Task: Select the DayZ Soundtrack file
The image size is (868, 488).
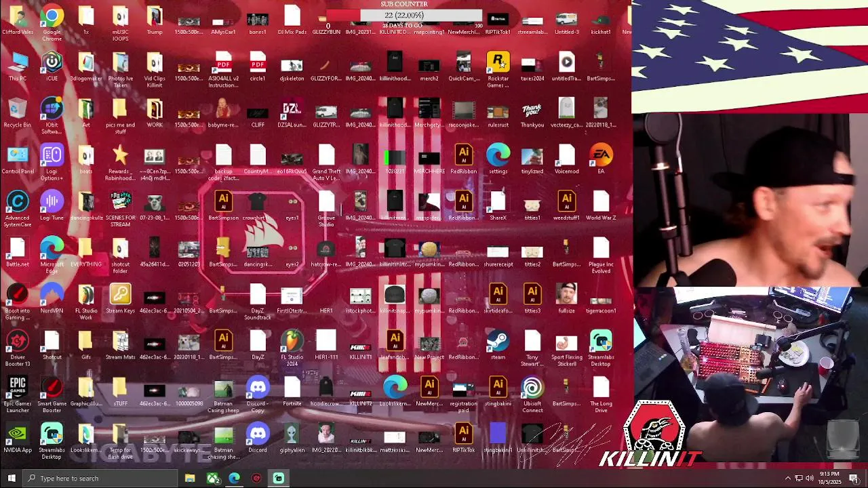Action: click(x=258, y=301)
